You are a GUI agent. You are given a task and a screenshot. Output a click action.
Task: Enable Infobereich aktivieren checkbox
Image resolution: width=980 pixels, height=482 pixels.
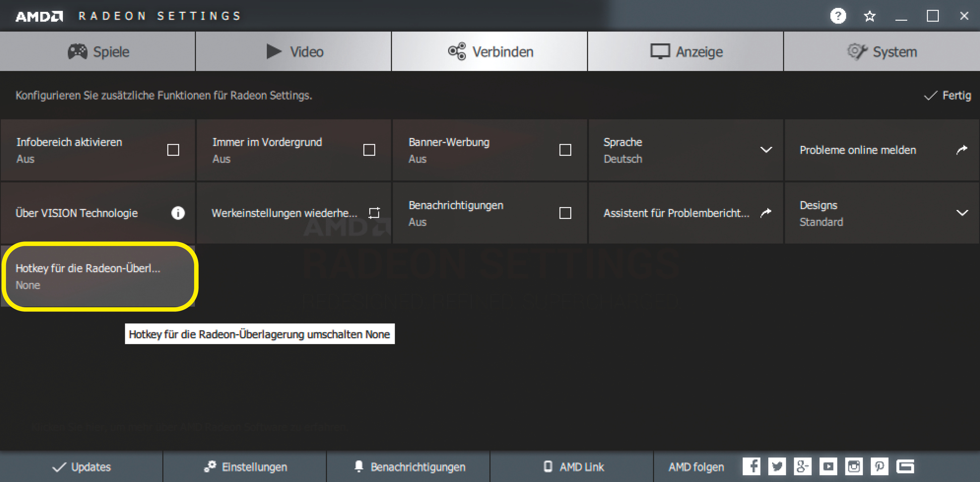click(173, 150)
